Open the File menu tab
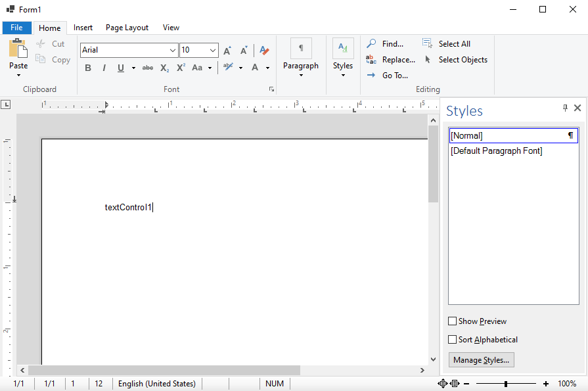588x391 pixels. pyautogui.click(x=16, y=28)
